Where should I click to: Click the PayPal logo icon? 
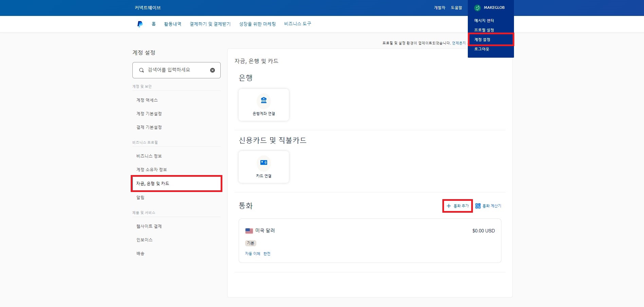(x=140, y=24)
